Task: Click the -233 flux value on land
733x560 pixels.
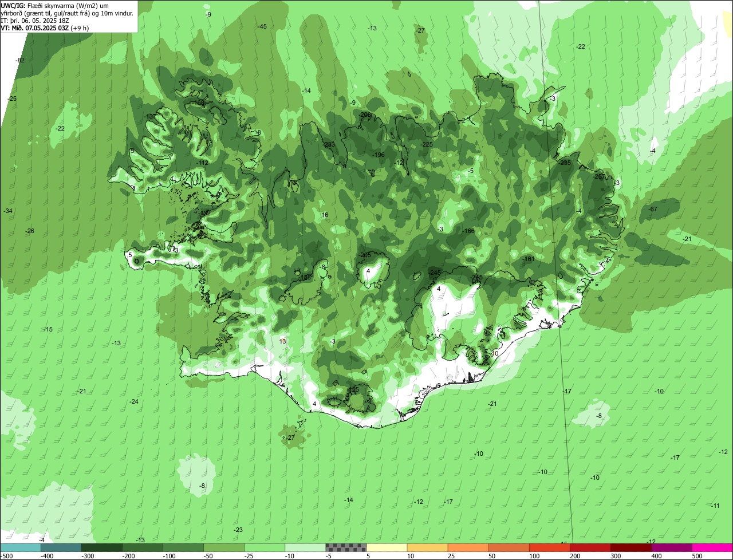Action: tap(329, 144)
